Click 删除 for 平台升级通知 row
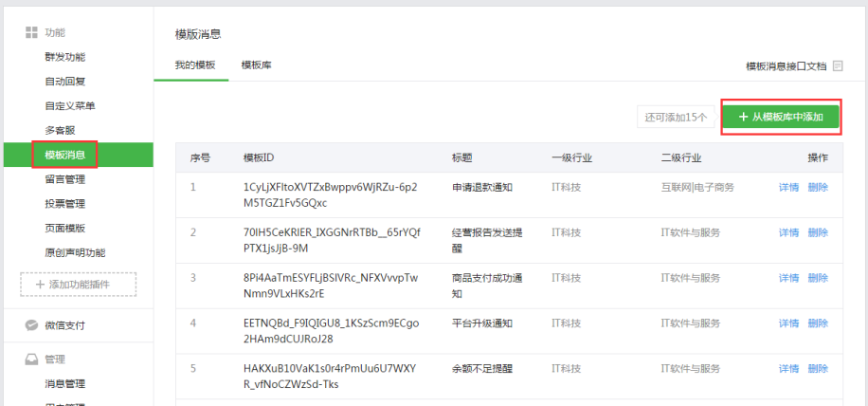868x406 pixels. (x=818, y=323)
